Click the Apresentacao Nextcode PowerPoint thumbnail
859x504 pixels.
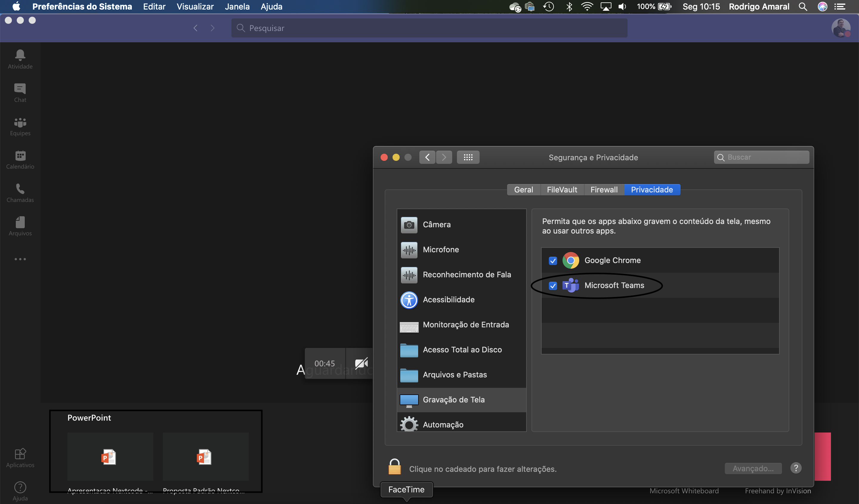(x=110, y=456)
